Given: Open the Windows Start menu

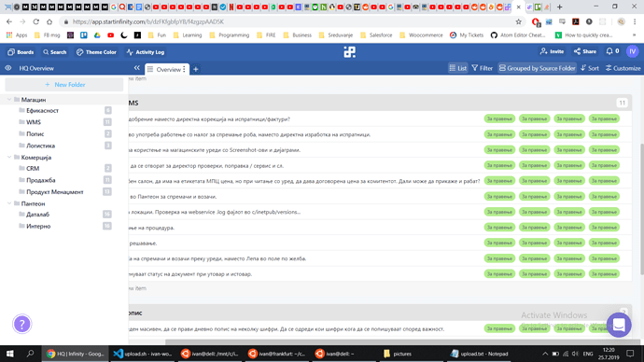Looking at the screenshot, I should pyautogui.click(x=9, y=354).
